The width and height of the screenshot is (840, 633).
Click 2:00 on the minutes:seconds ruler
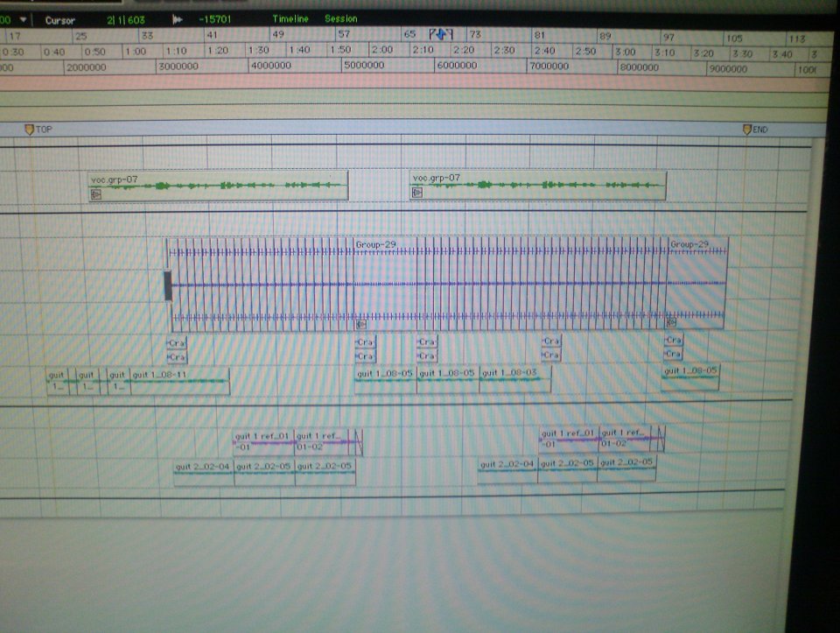(x=382, y=51)
